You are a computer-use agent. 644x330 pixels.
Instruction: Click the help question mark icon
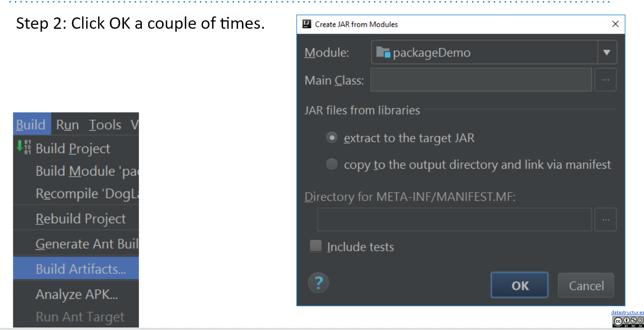[318, 283]
